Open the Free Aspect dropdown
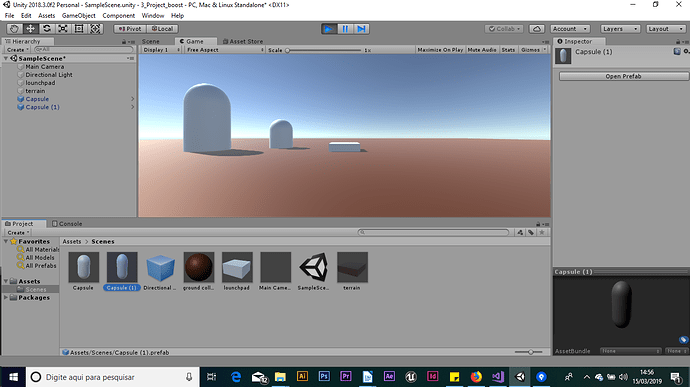The image size is (690, 387). [225, 50]
